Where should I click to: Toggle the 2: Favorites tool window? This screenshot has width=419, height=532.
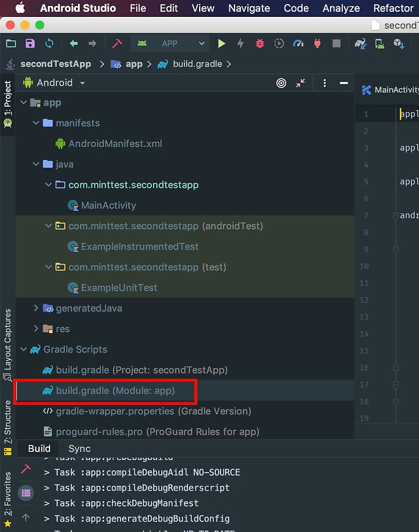[8, 499]
